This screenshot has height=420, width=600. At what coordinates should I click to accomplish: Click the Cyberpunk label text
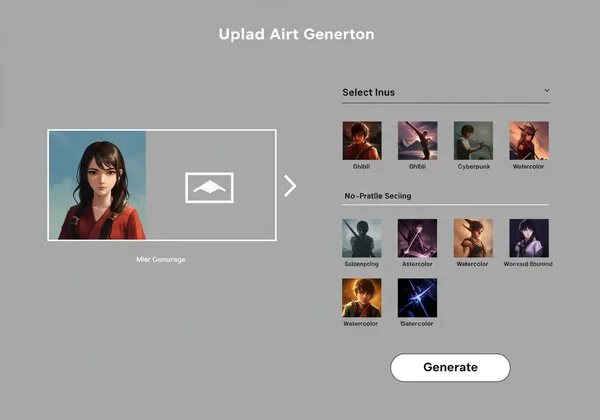pyautogui.click(x=474, y=167)
